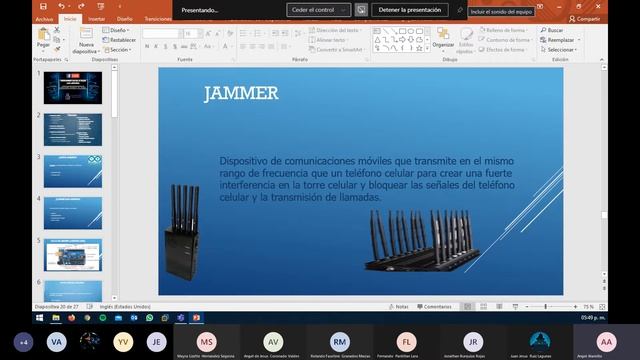This screenshot has width=640, height=360.
Task: Switch to the Transiciones tab
Action: coord(158,19)
